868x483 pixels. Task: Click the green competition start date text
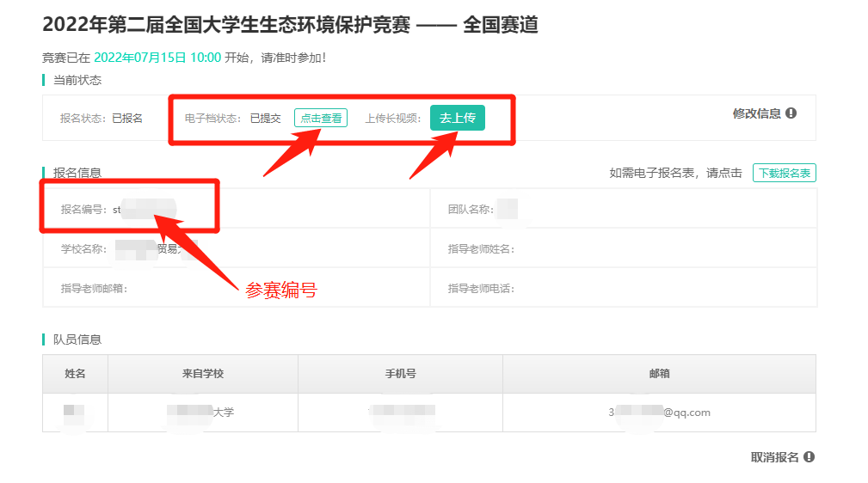(157, 58)
